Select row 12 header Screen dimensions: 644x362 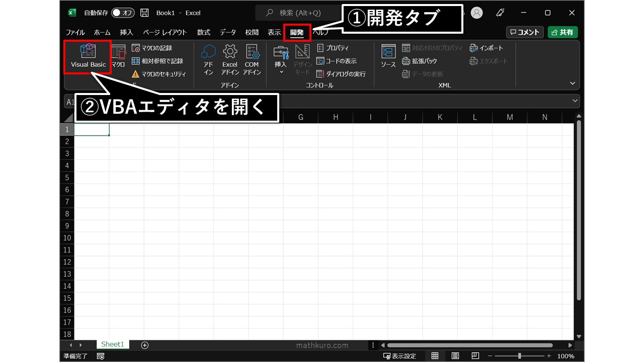coord(67,262)
